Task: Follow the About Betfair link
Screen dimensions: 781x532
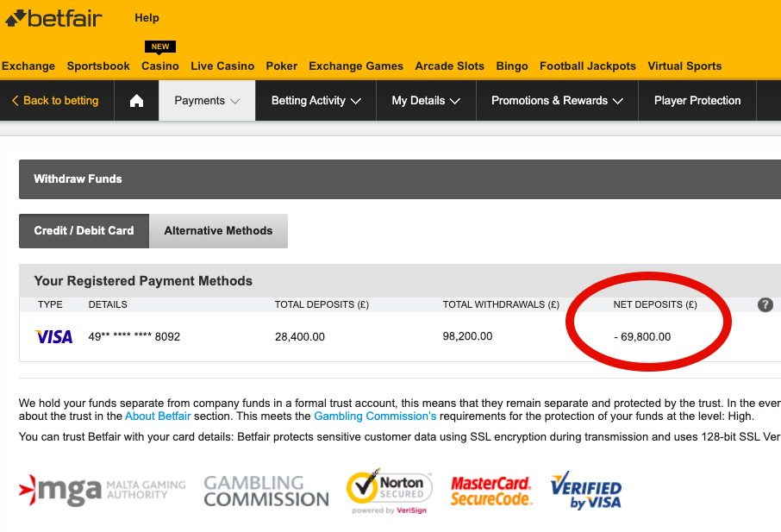Action: tap(158, 416)
